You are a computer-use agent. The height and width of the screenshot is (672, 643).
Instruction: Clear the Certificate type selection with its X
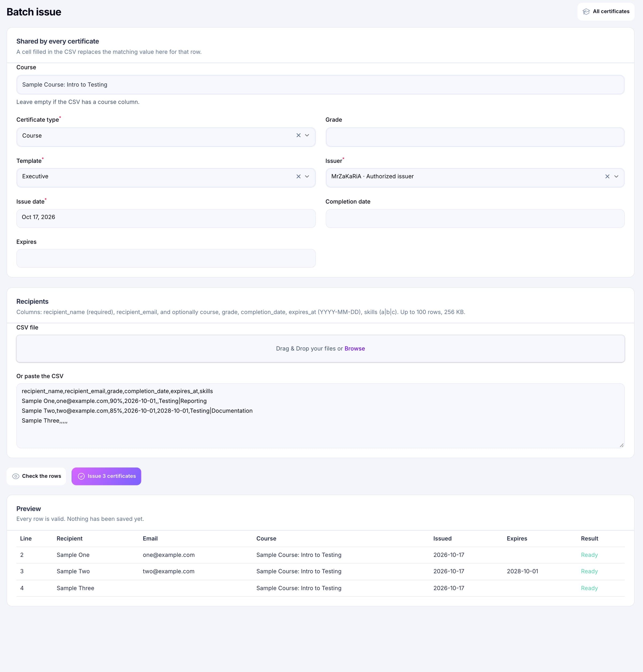[x=298, y=135]
